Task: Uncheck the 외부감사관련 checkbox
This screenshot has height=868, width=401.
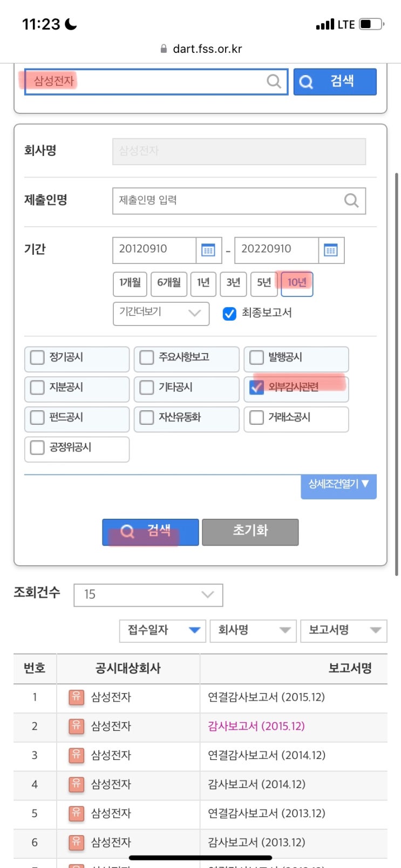Action: (256, 387)
